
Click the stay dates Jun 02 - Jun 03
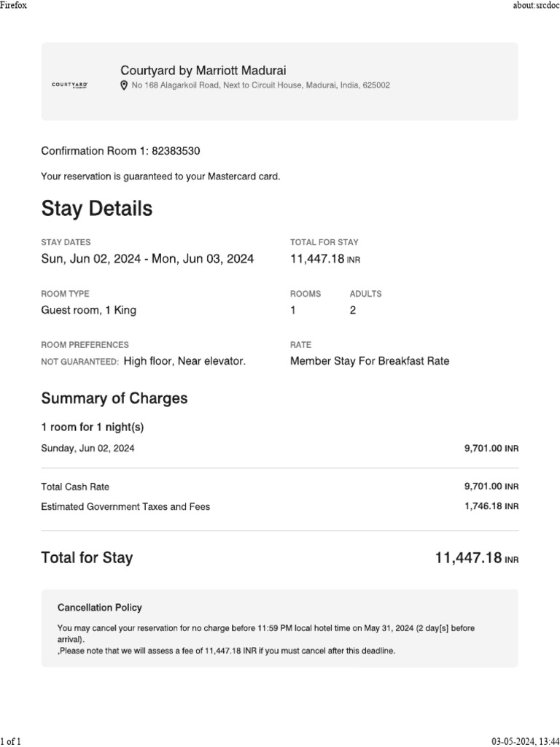pyautogui.click(x=147, y=258)
